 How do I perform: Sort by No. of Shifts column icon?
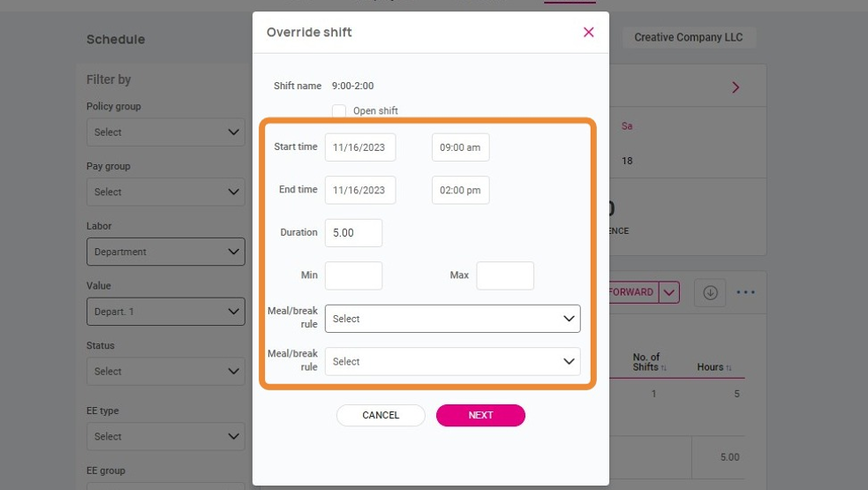pos(663,368)
